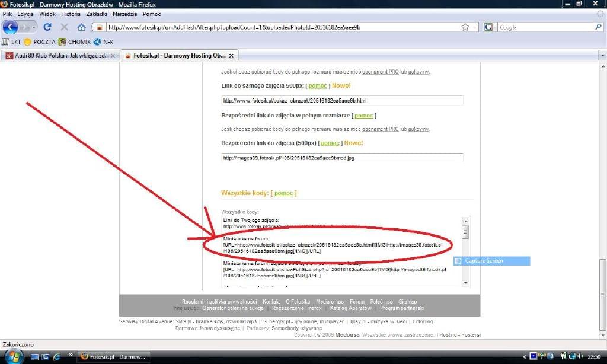Open the FotoBlog link
The height and width of the screenshot is (364, 607).
(x=423, y=321)
